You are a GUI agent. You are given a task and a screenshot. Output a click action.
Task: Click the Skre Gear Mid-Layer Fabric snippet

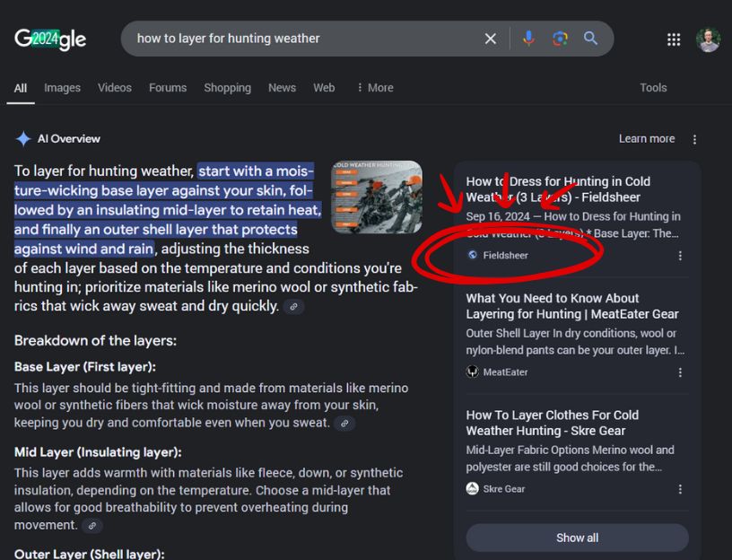point(570,459)
